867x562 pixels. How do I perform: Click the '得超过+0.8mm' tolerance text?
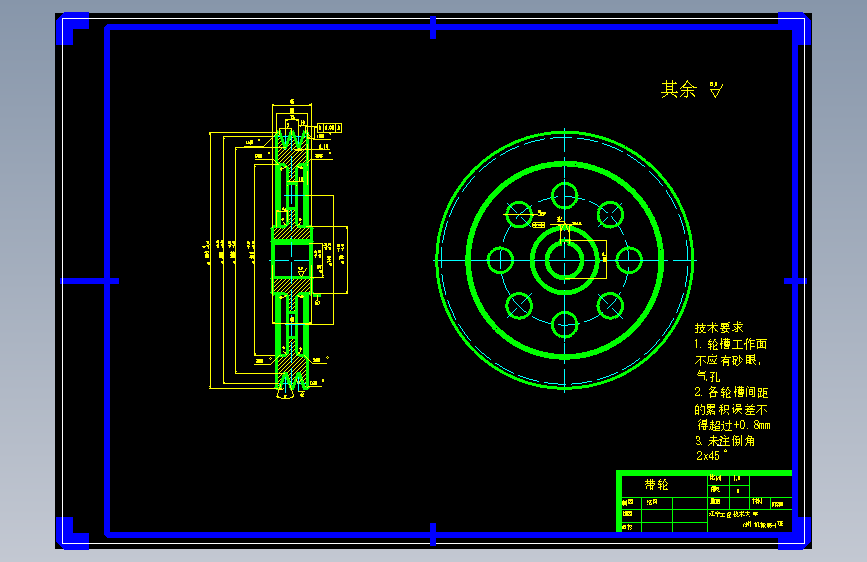point(734,425)
